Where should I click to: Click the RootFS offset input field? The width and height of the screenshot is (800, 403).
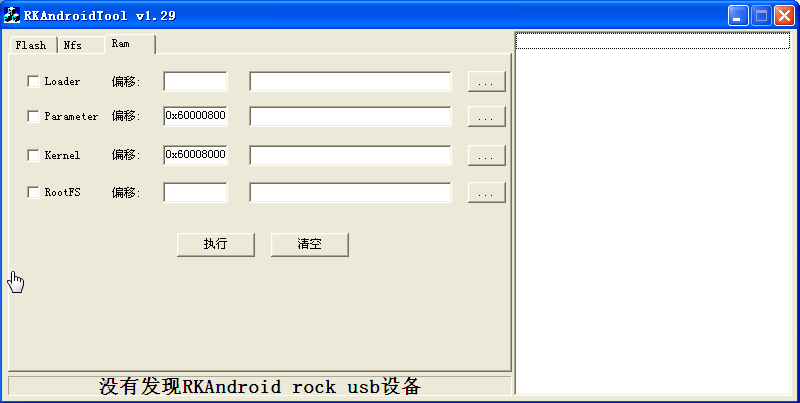coord(195,192)
